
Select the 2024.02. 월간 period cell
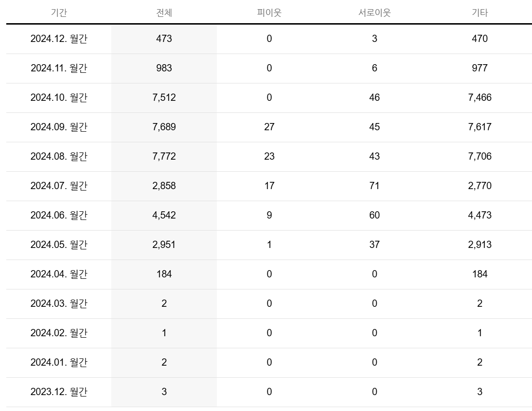coord(59,333)
